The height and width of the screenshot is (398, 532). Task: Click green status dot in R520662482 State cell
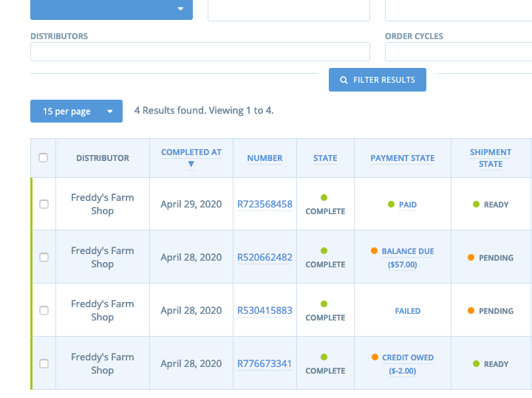324,250
